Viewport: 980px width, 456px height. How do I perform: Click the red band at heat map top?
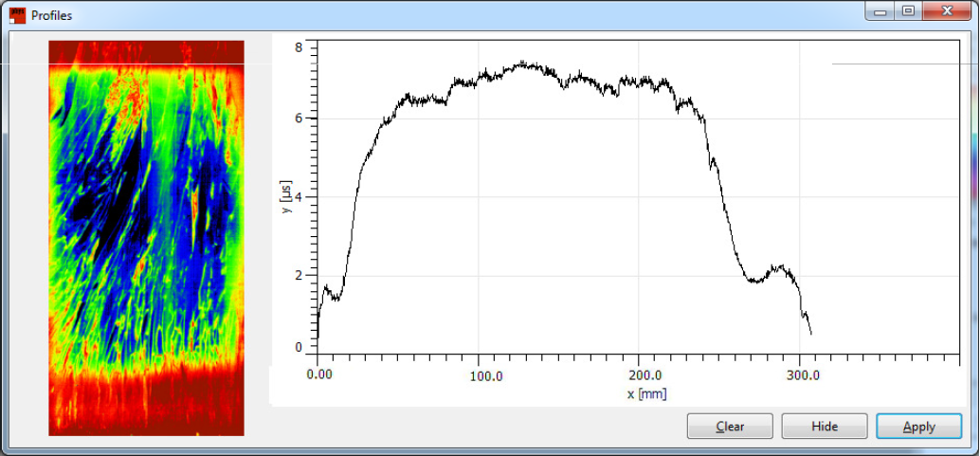(x=146, y=53)
